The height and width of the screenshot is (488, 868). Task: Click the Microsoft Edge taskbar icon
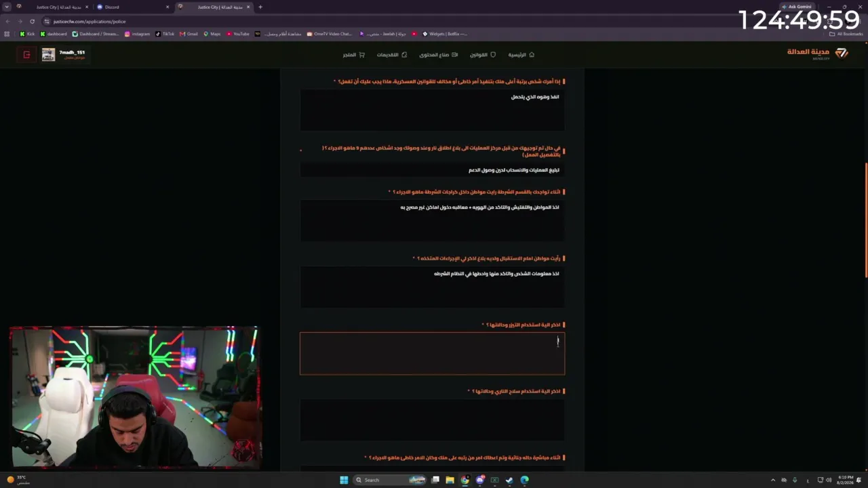524,480
